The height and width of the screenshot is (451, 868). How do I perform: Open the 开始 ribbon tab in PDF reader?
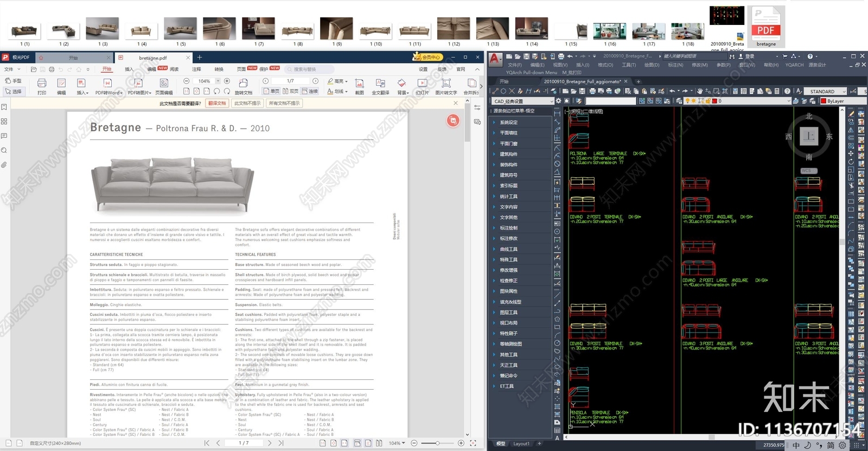pos(107,69)
